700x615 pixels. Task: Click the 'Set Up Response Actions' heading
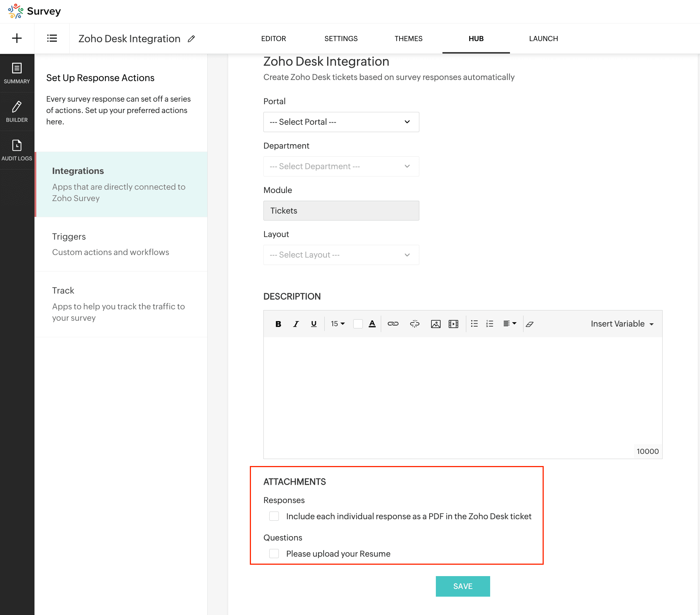[x=100, y=78]
